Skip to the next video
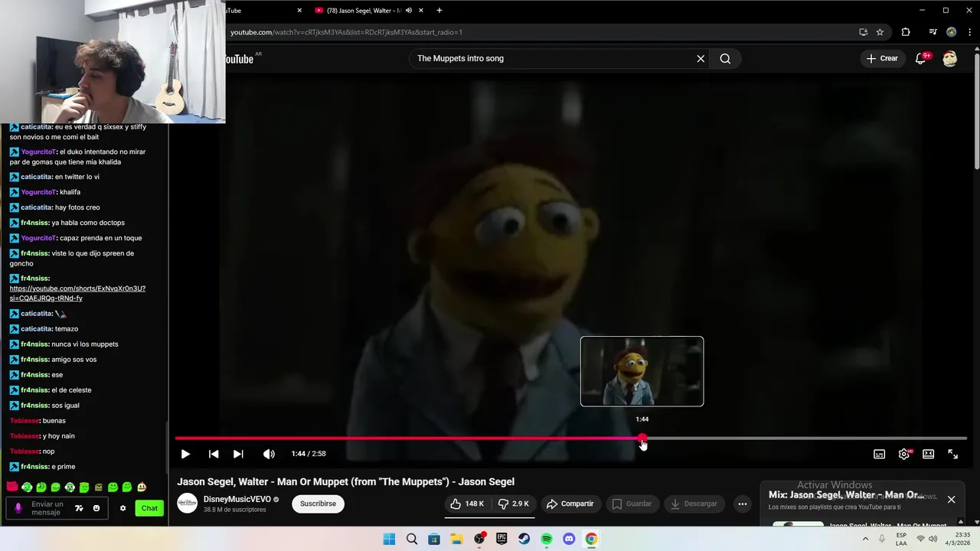The image size is (980, 551). (x=238, y=454)
